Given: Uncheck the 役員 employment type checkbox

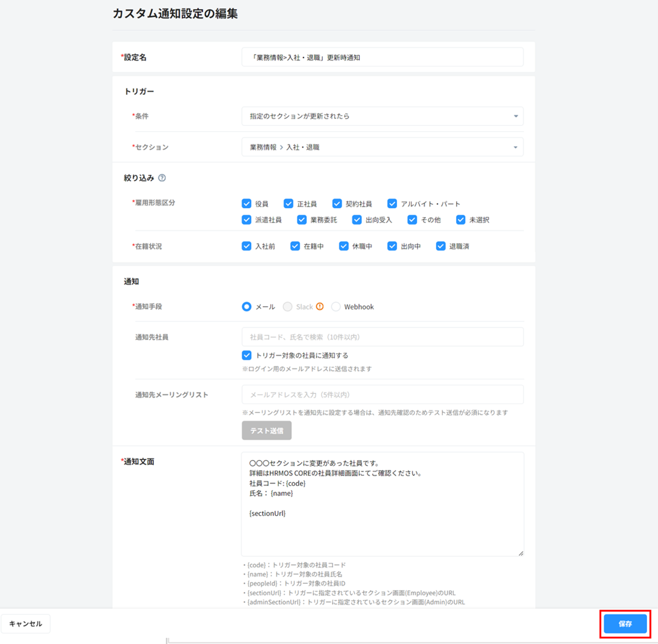Looking at the screenshot, I should (x=247, y=204).
